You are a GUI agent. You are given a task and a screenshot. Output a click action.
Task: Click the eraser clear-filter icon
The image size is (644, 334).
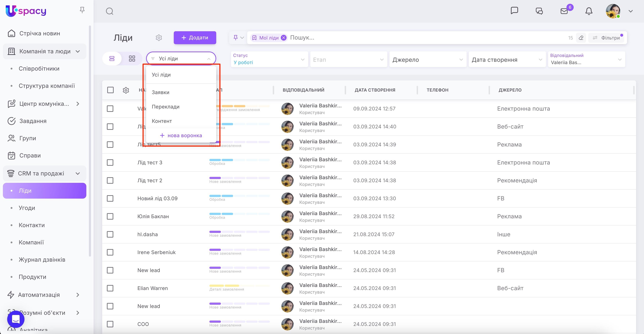(581, 38)
